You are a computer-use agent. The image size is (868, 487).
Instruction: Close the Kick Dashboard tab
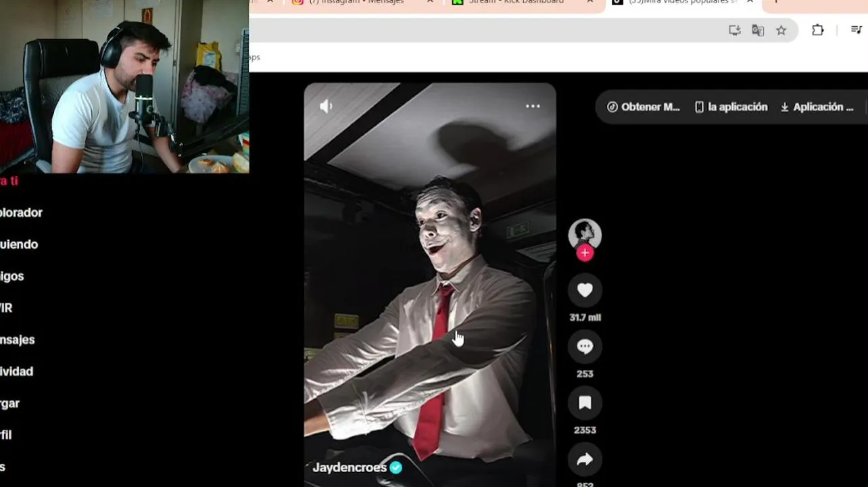(589, 2)
